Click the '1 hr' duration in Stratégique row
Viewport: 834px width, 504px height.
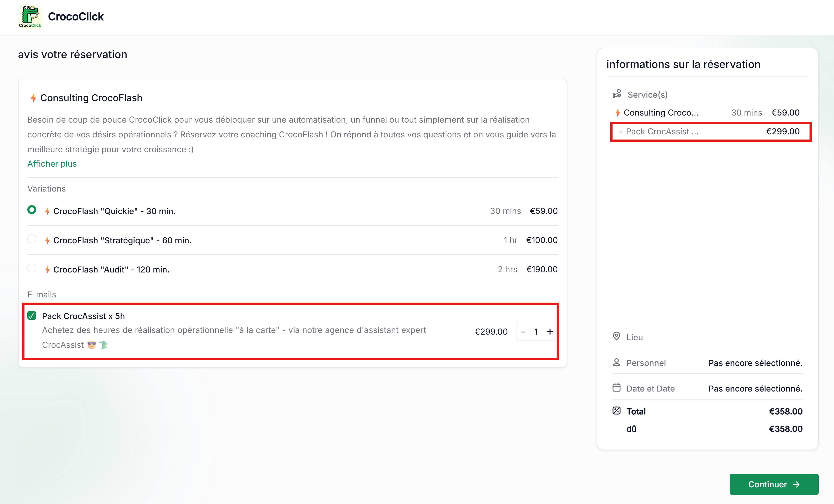coord(510,240)
